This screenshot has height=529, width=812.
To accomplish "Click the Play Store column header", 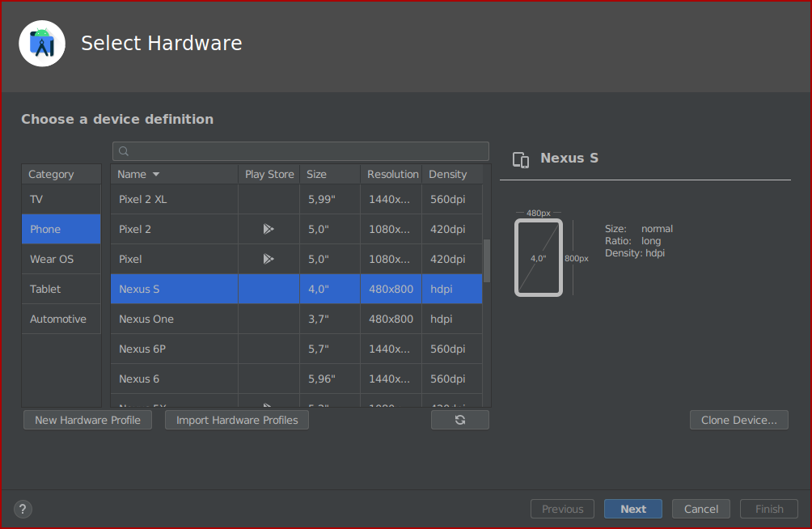I will [269, 174].
